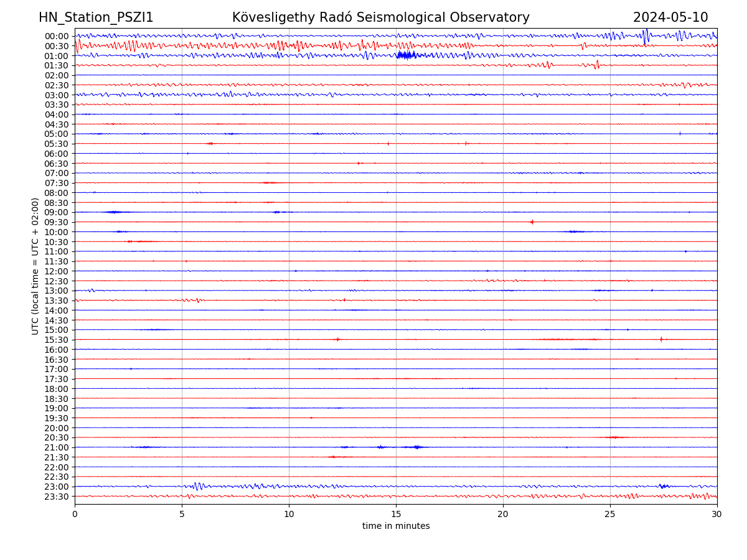Select the 15:30 row time label
The width and height of the screenshot is (747, 560).
[56, 340]
